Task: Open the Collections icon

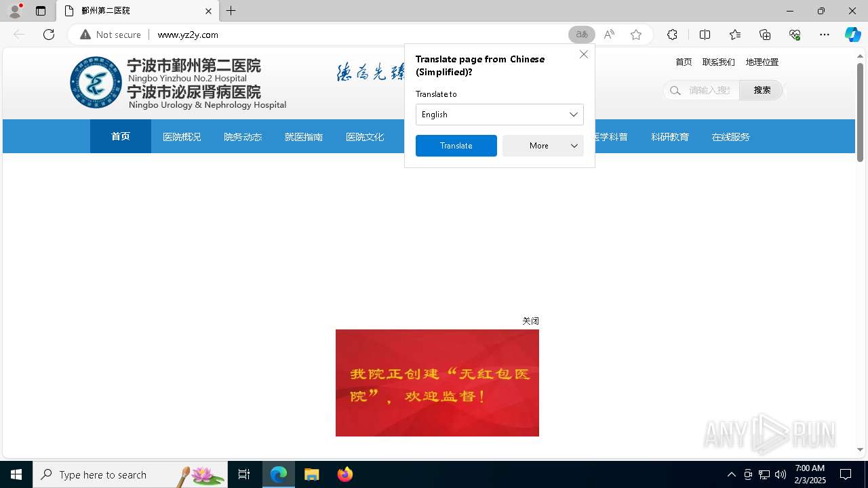Action: click(x=765, y=35)
